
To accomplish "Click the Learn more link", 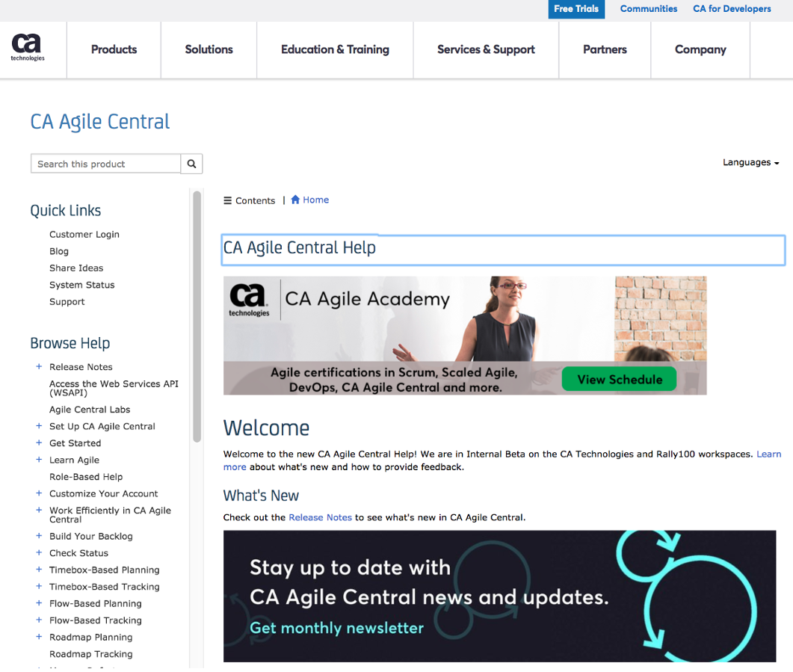I will point(771,453).
